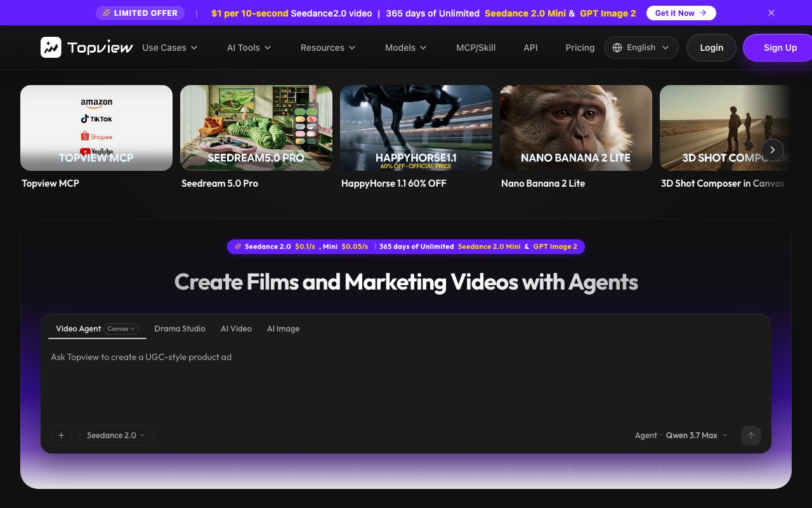The image size is (812, 508).
Task: Click 'Nano Banana 2 Lite' caption text
Action: (543, 184)
